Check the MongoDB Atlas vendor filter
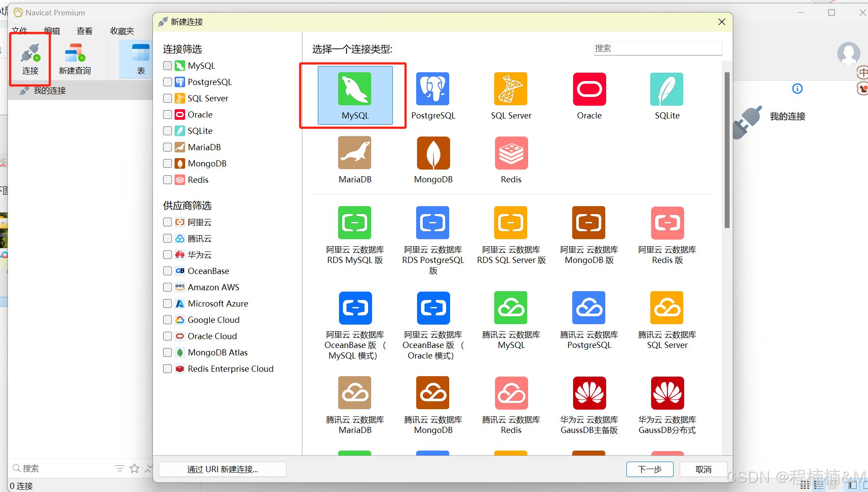The image size is (868, 492). [168, 352]
